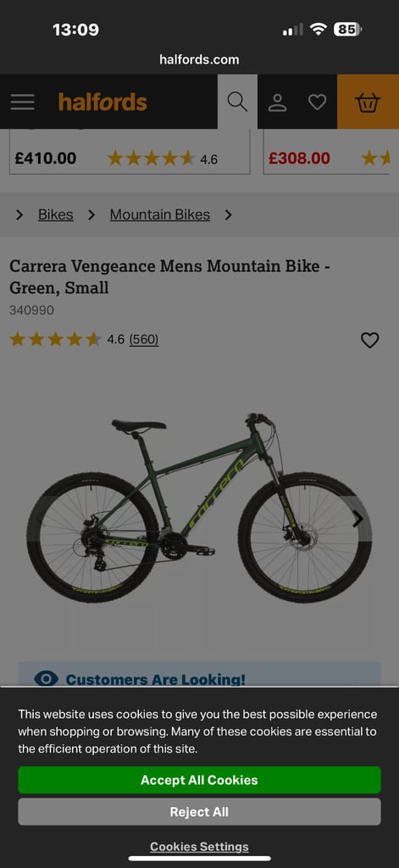Screen dimensions: 399x868
Task: Open the 560 reviews link
Action: [x=144, y=339]
